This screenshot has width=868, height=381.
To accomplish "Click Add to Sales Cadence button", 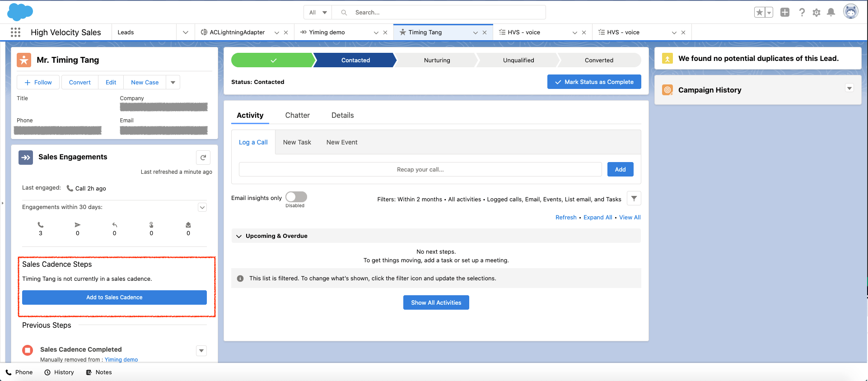I will click(x=115, y=297).
